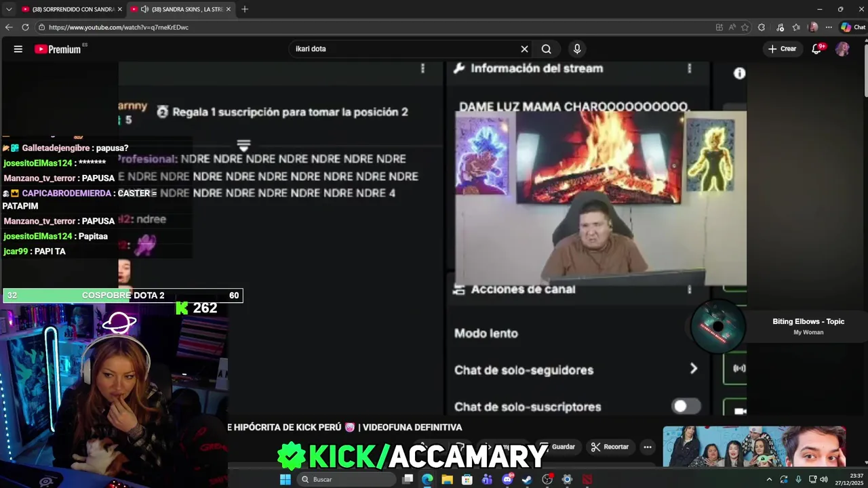Click the Crear button
This screenshot has height=488, width=868.
click(782, 49)
